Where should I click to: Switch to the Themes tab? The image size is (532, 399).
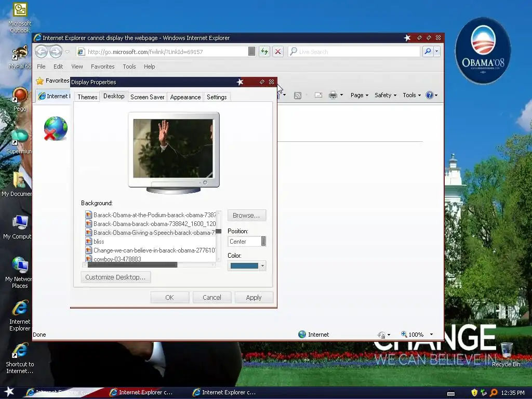click(x=87, y=97)
